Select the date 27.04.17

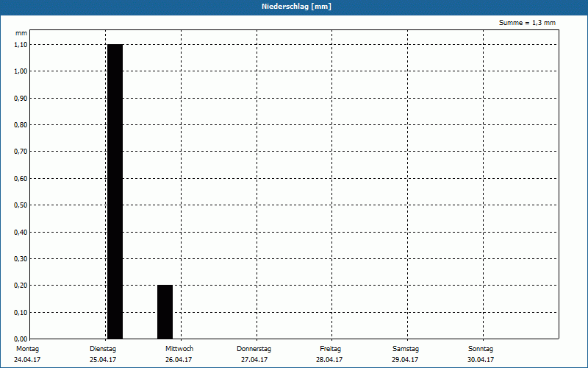[254, 360]
